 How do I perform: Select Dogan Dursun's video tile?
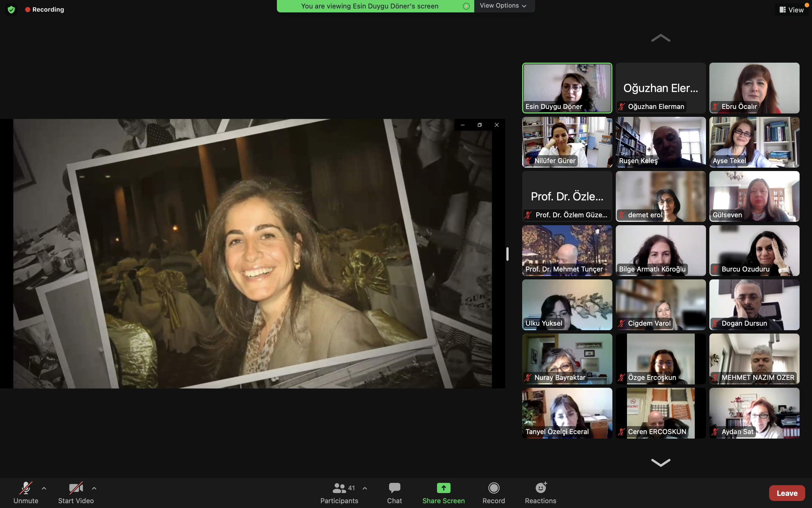click(754, 305)
